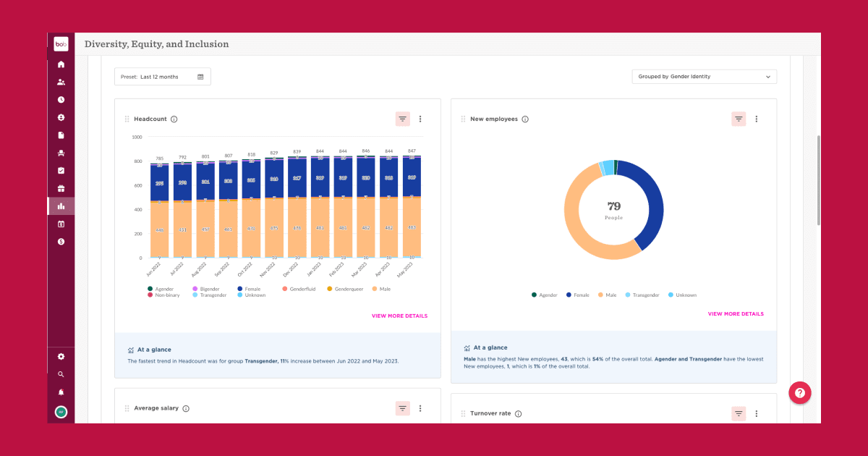Toggle the Male legend in Headcount chart
The image size is (868, 456).
(381, 288)
